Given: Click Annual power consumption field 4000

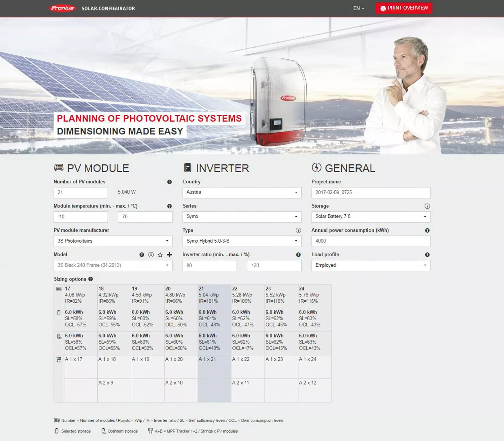Looking at the screenshot, I should tap(371, 241).
